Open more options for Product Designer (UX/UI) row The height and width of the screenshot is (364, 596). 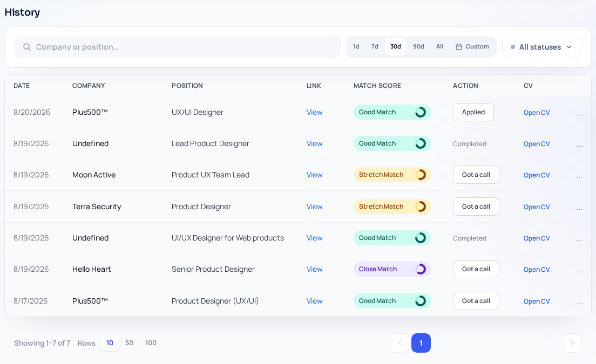579,303
